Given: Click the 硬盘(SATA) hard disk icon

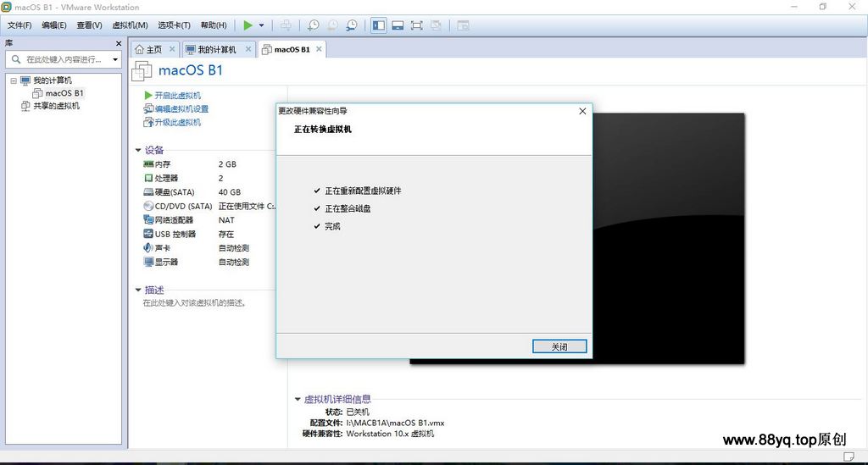Looking at the screenshot, I should pyautogui.click(x=148, y=192).
